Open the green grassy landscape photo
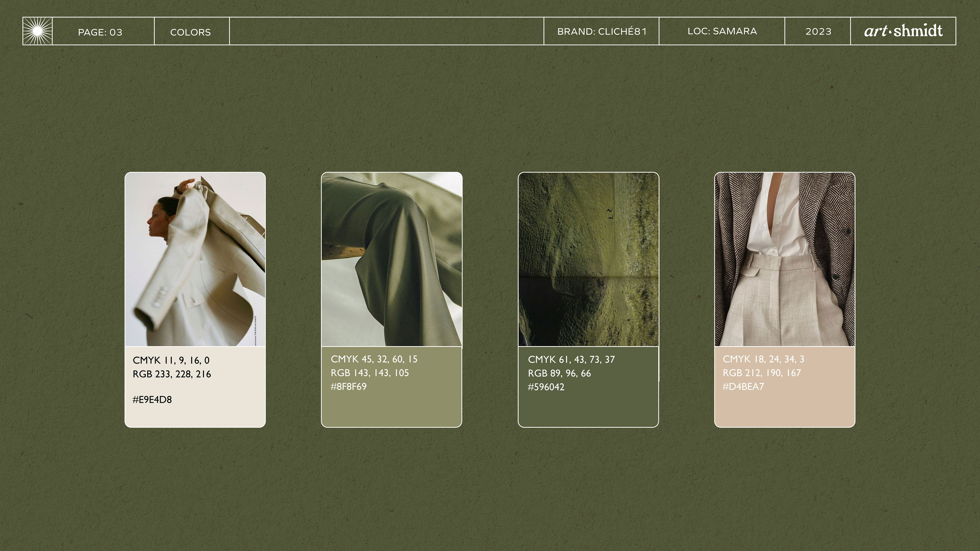 pyautogui.click(x=589, y=259)
